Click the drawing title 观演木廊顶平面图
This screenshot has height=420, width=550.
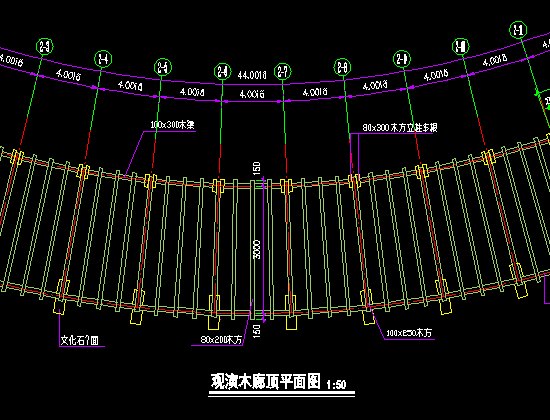(266, 381)
